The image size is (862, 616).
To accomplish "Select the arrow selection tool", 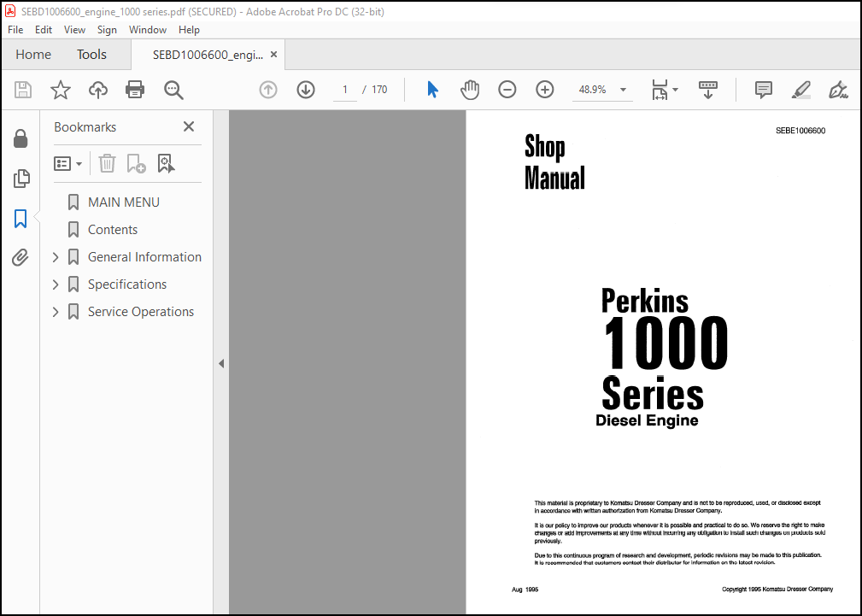I will [x=432, y=90].
